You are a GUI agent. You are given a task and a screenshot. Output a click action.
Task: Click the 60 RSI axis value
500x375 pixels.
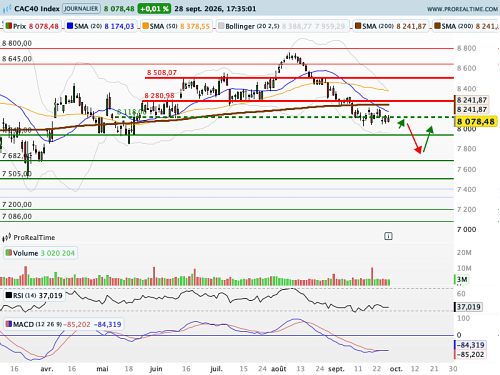[461, 294]
